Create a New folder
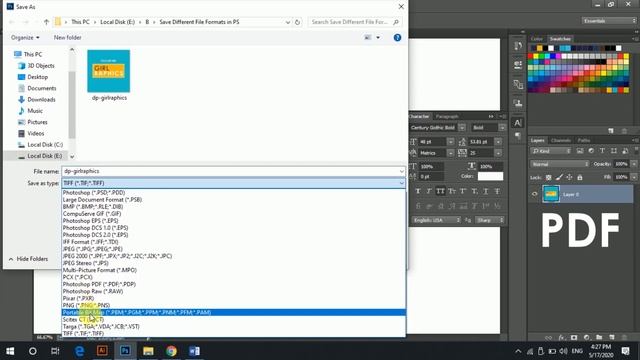This screenshot has height=360, width=640. 68,38
